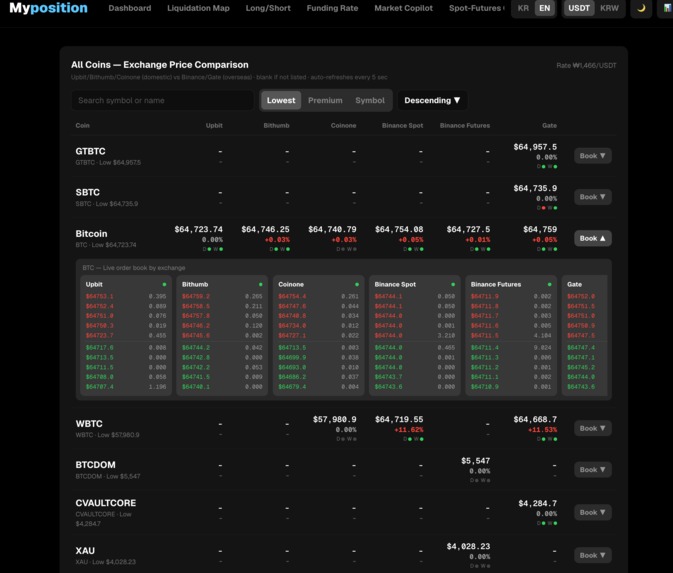Click Bitcoin Bithumb price $64,746.25
The image size is (673, 573).
pos(265,230)
